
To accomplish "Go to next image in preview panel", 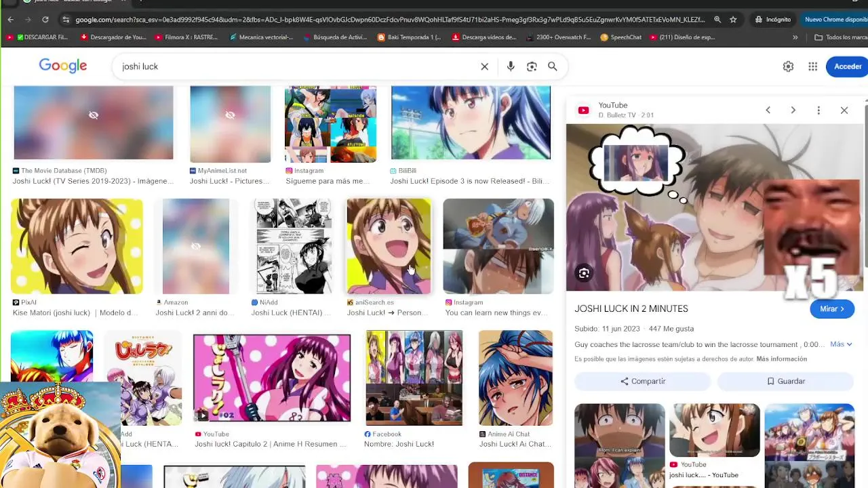I will (x=793, y=110).
